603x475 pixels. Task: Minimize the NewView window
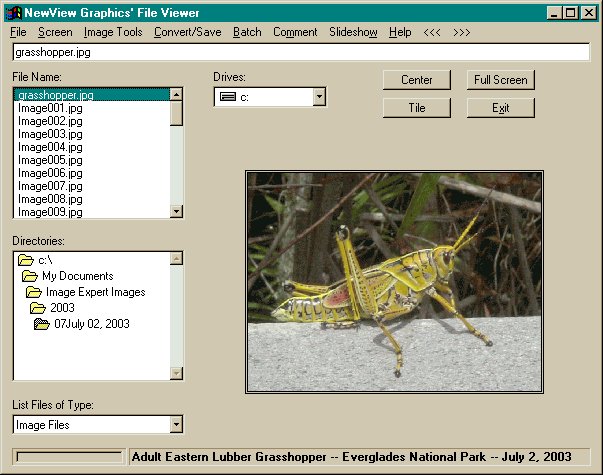[554, 13]
